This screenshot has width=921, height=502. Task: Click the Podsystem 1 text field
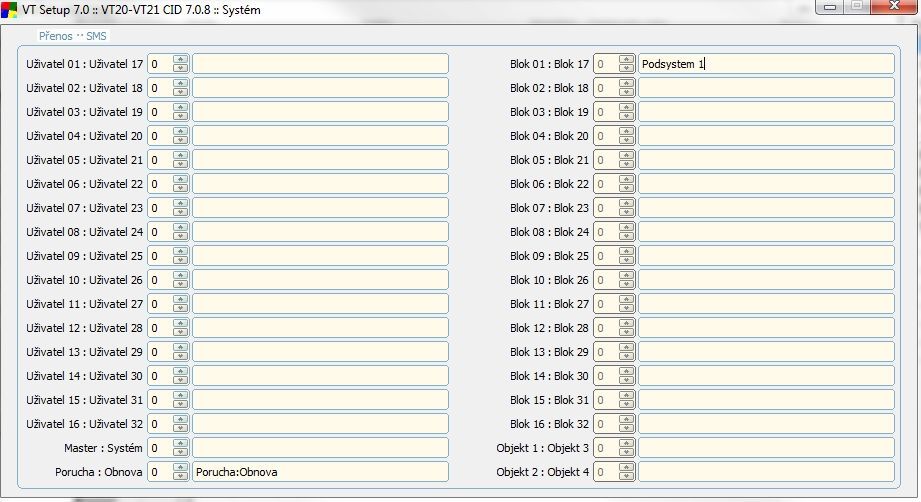[766, 64]
